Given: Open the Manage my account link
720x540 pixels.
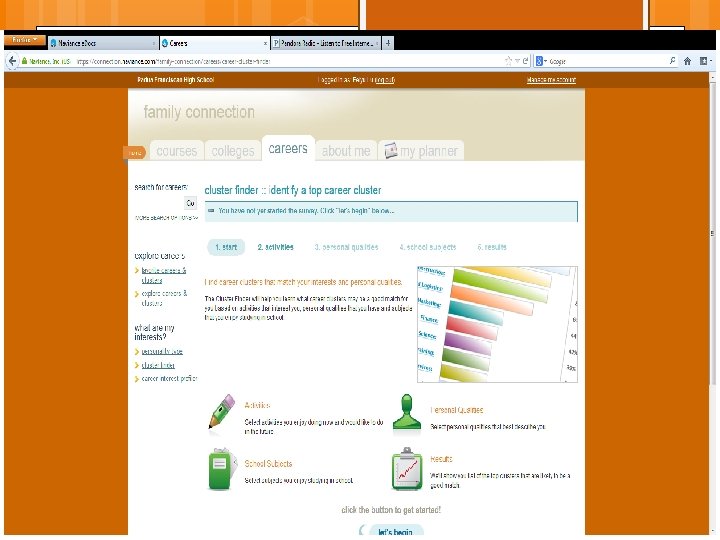Looking at the screenshot, I should (551, 80).
